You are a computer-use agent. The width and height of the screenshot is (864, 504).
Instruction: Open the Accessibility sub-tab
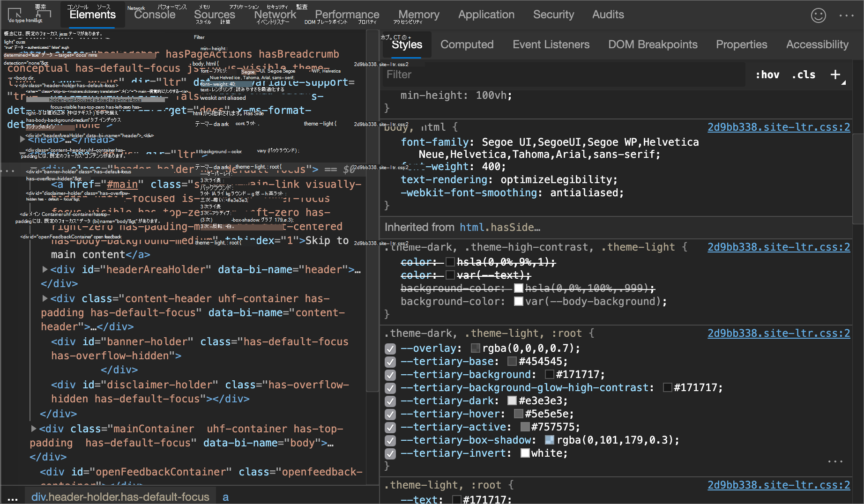point(817,44)
